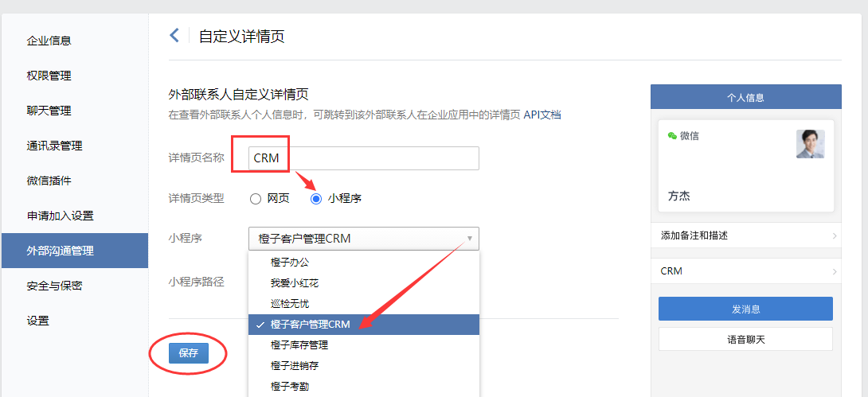Screen dimensions: 868x397
Task: Click the 语音聊天 button
Action: tap(745, 339)
